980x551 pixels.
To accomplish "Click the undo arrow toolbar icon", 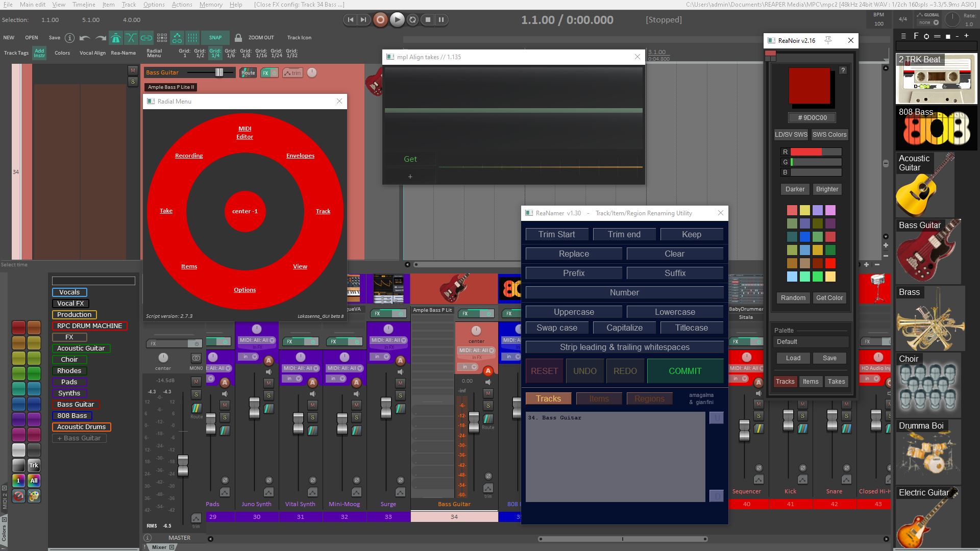I will [x=85, y=38].
